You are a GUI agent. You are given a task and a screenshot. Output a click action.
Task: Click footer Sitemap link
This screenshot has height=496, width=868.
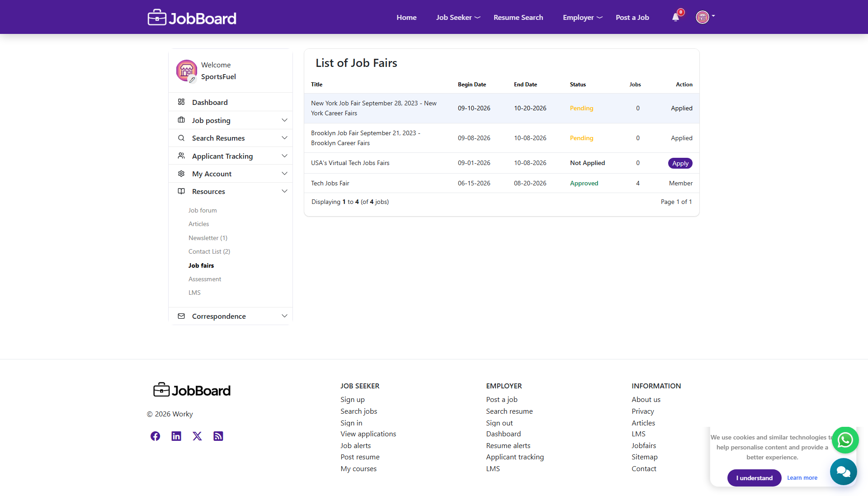point(644,457)
